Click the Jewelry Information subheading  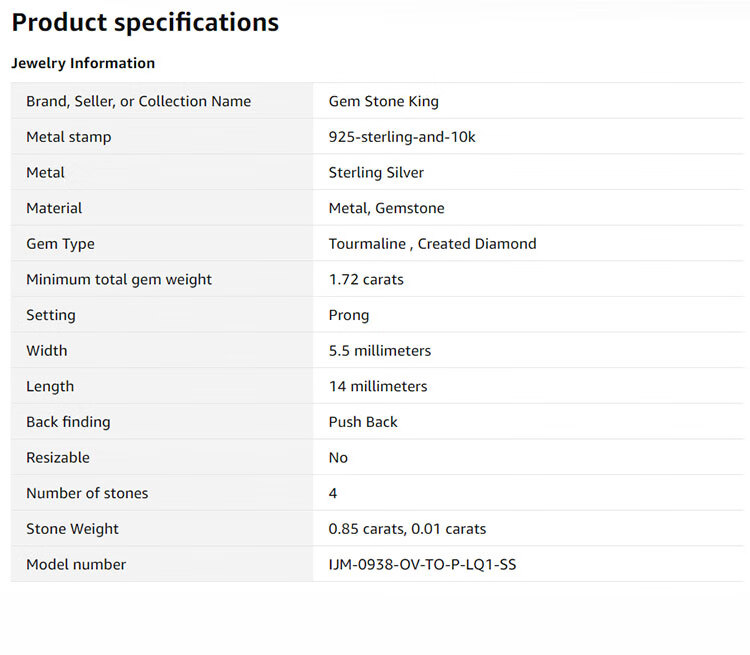pos(83,63)
